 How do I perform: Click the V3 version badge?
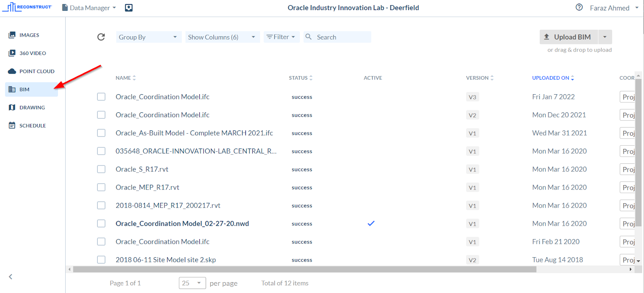pos(473,97)
